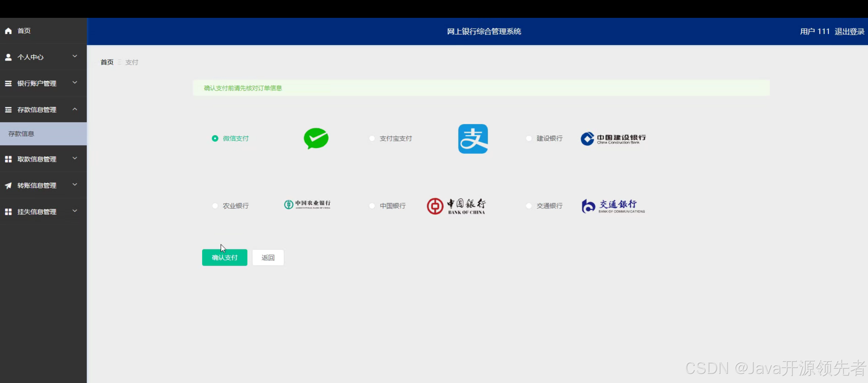
Task: Click the 确认支付 confirm button
Action: pyautogui.click(x=224, y=257)
